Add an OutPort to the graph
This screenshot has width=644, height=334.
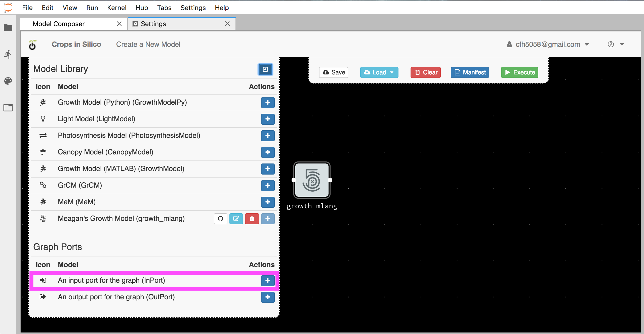coord(268,297)
